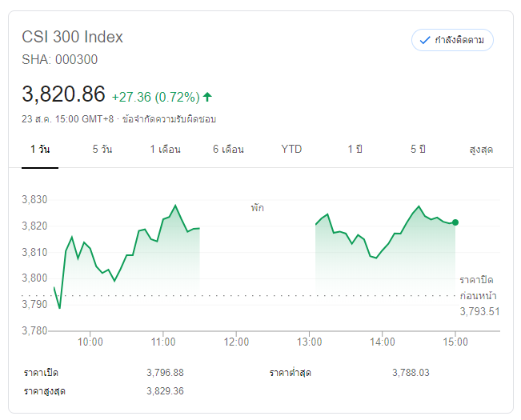Open the 1 เดือน range tab
This screenshot has width=521, height=420.
pyautogui.click(x=165, y=150)
